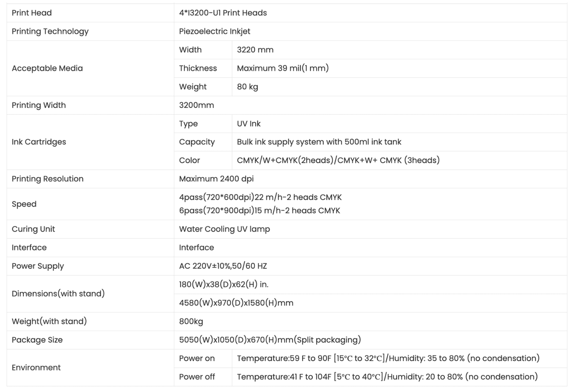Click the 6pass 15 m/h speed line
The width and height of the screenshot is (574, 392).
[x=259, y=211]
